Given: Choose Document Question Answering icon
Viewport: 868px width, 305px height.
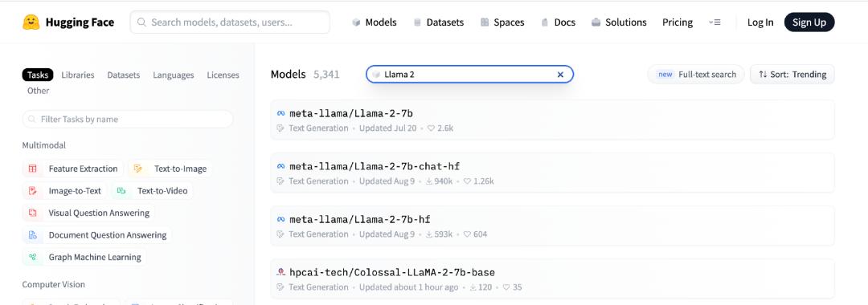Looking at the screenshot, I should (33, 235).
